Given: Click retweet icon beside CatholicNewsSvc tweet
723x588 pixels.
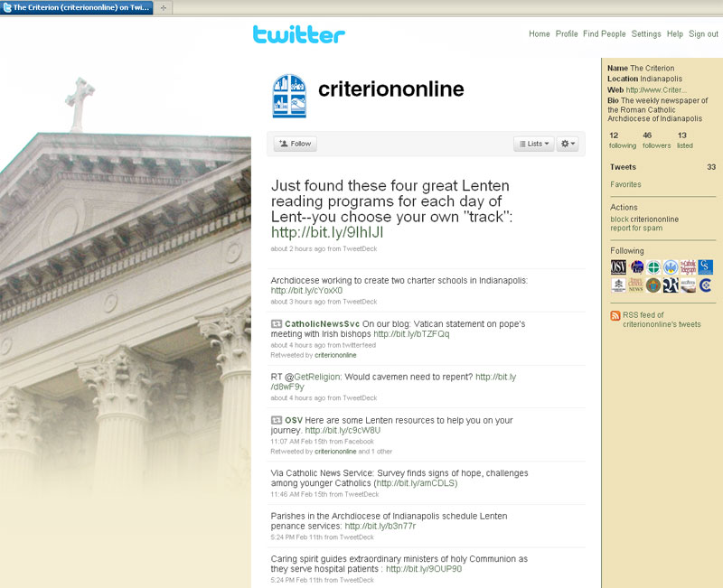Looking at the screenshot, I should [277, 324].
